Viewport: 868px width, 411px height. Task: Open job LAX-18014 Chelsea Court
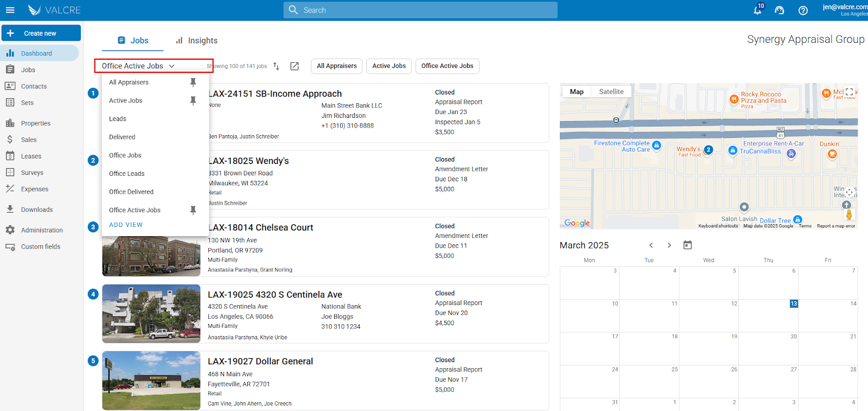[x=260, y=227]
